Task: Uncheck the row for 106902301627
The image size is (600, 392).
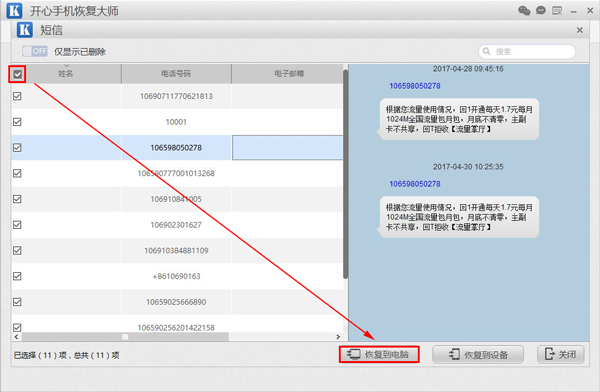Action: tap(17, 225)
